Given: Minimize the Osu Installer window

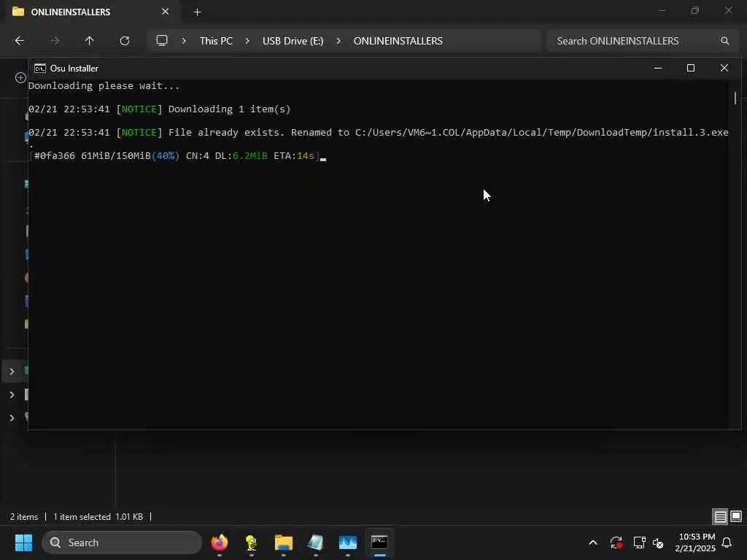Looking at the screenshot, I should pyautogui.click(x=658, y=68).
